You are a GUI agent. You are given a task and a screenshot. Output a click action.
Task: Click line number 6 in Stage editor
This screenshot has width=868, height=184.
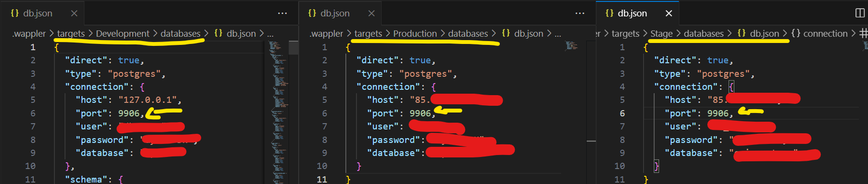coord(622,113)
